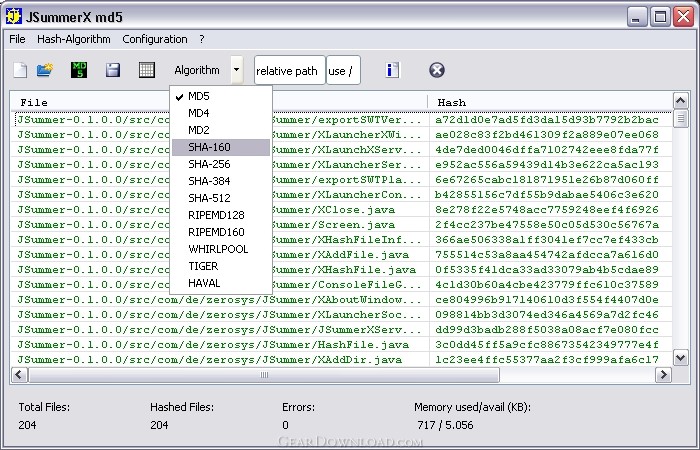Choose the TIGER algorithm
This screenshot has height=450, width=700.
pos(221,266)
